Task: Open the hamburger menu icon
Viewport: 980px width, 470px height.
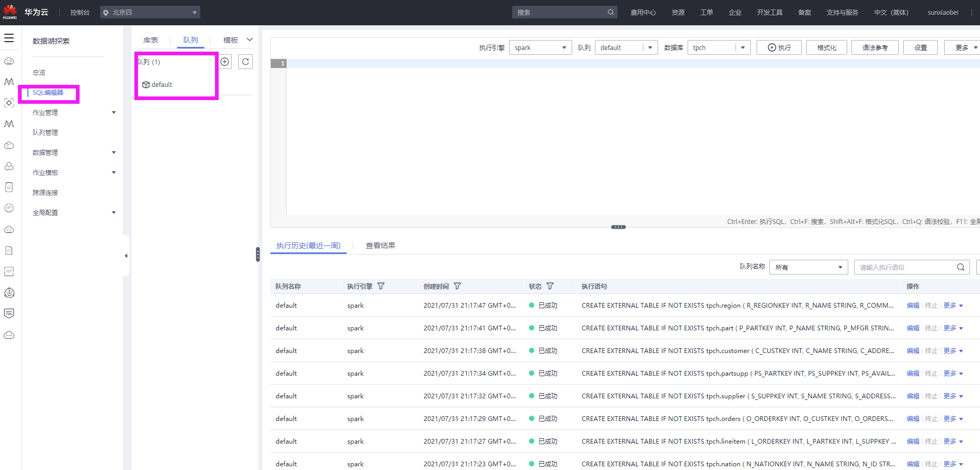Action: click(x=9, y=38)
